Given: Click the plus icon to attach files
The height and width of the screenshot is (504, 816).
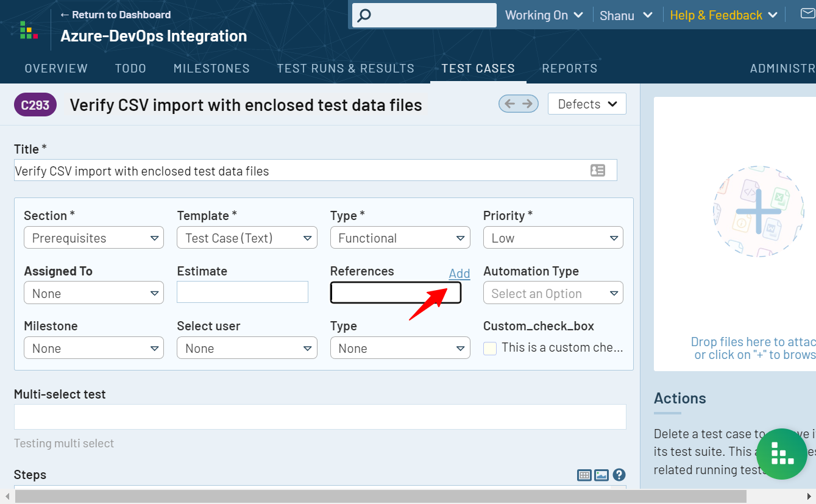Looking at the screenshot, I should coord(758,212).
